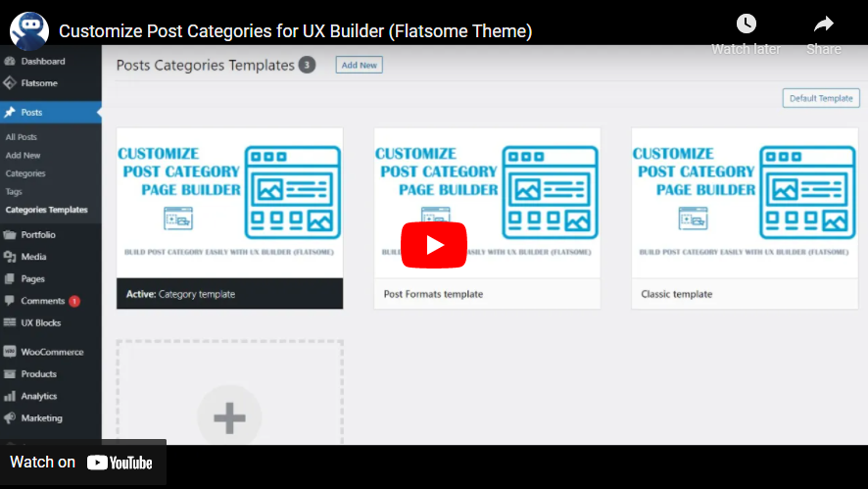Click the Analytics bar chart icon
The image size is (868, 489).
point(10,396)
